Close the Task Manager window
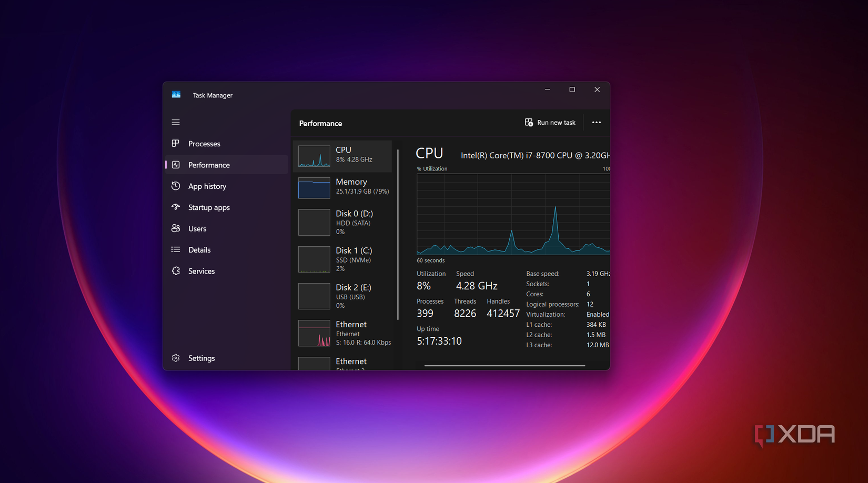The image size is (868, 483). point(597,90)
